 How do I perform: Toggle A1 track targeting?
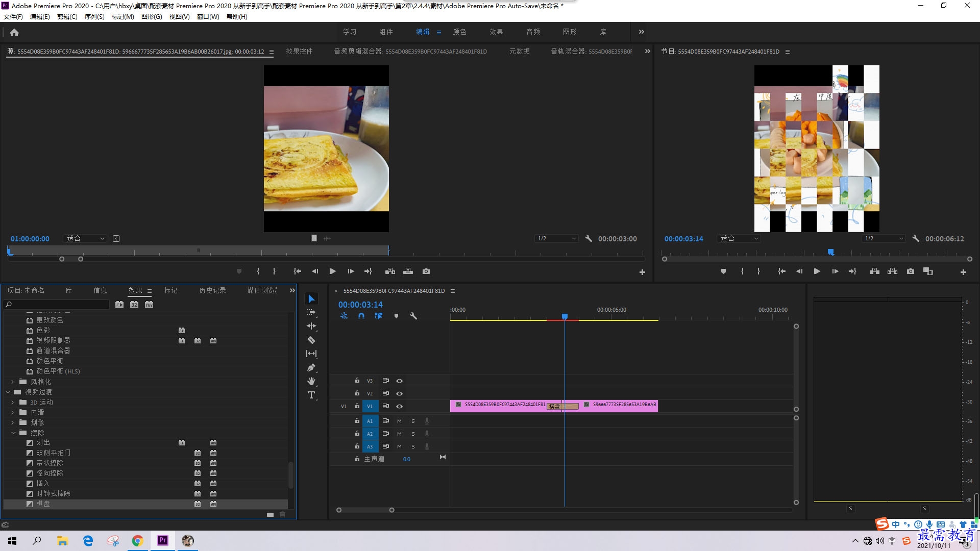point(370,421)
